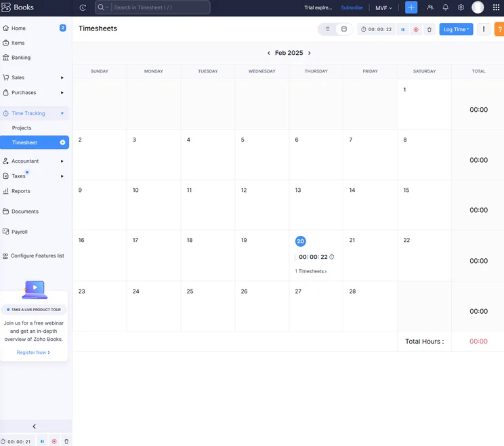Select Feb 1 calendar cell
Viewport: 504px width, 446px height.
[x=424, y=104]
